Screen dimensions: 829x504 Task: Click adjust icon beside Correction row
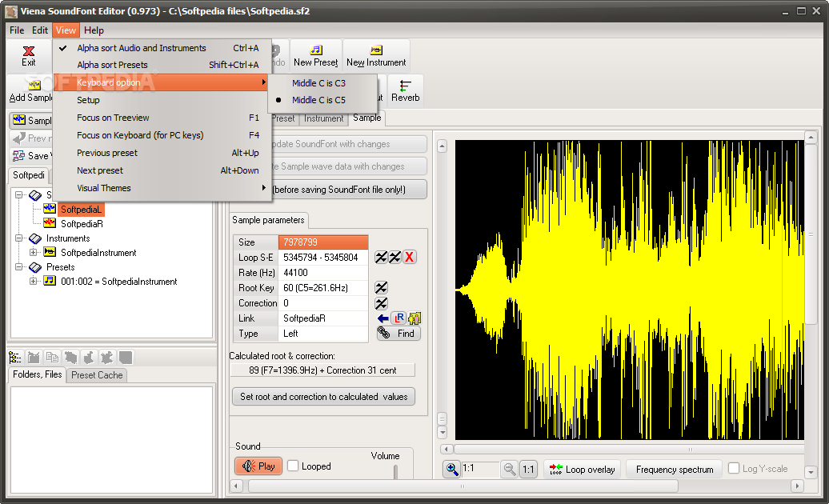tap(381, 303)
